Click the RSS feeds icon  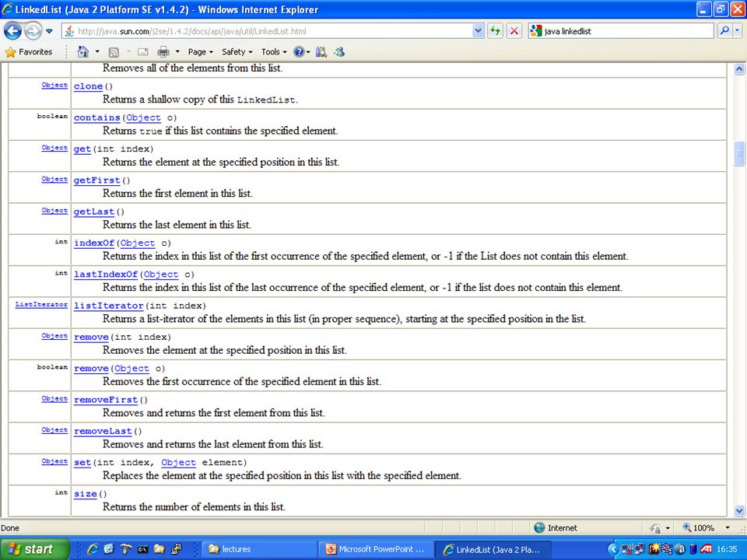point(114,52)
